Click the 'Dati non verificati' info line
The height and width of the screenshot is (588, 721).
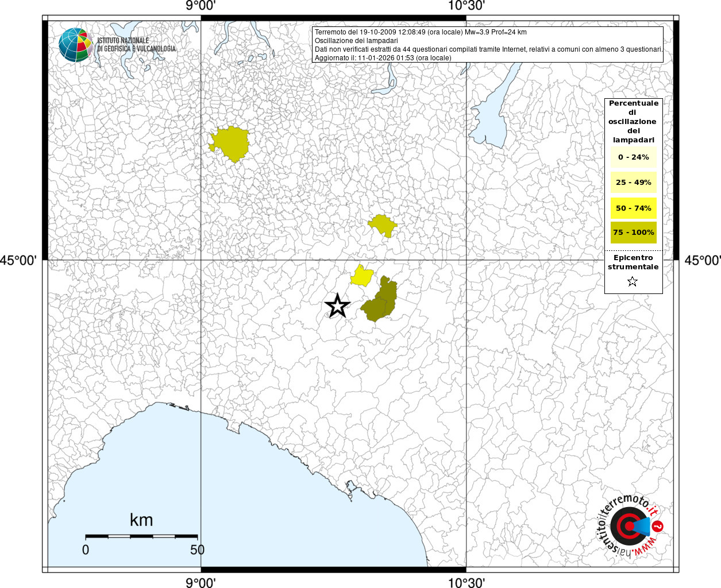click(x=488, y=49)
